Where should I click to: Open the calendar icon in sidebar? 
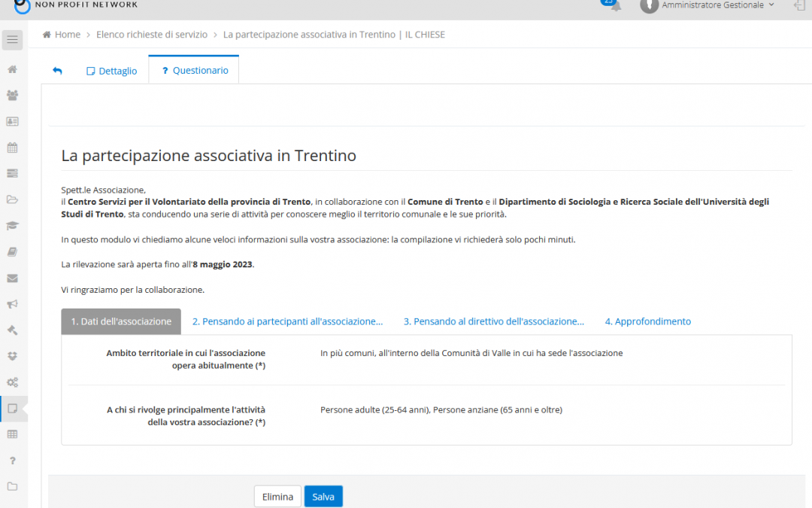[13, 148]
